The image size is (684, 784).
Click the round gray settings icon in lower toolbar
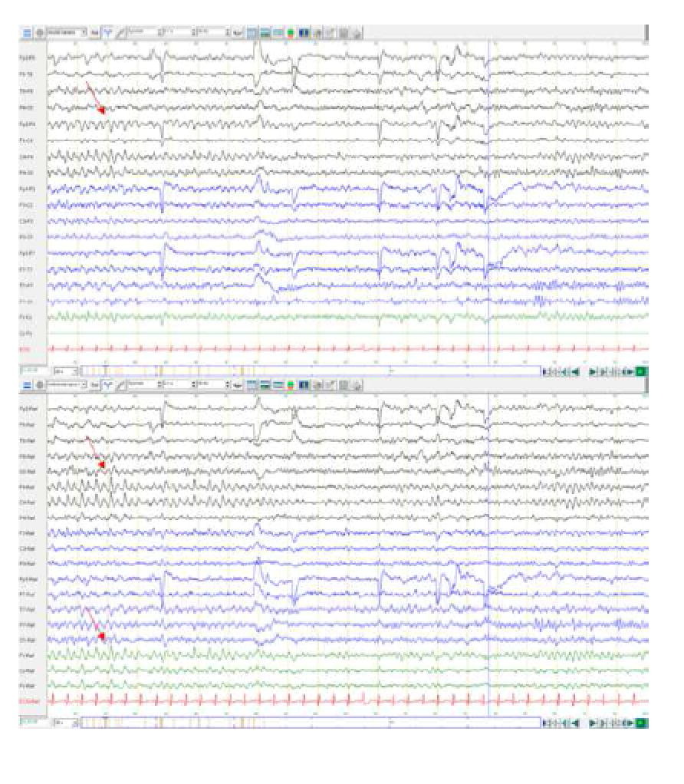click(39, 385)
